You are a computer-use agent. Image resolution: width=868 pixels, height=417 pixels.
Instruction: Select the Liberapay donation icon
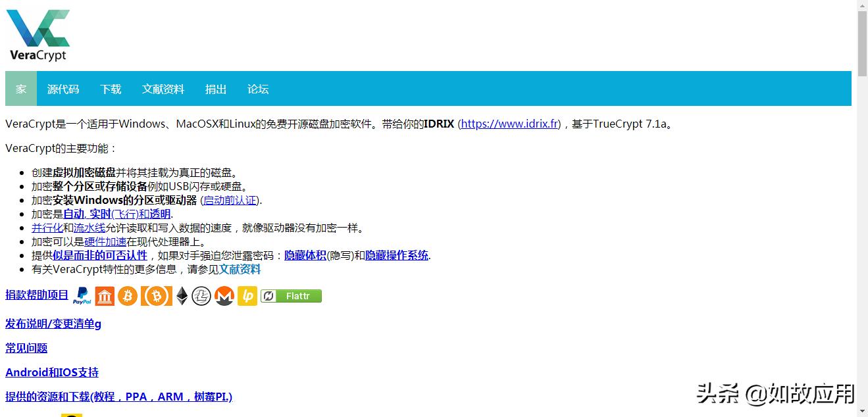click(x=247, y=296)
